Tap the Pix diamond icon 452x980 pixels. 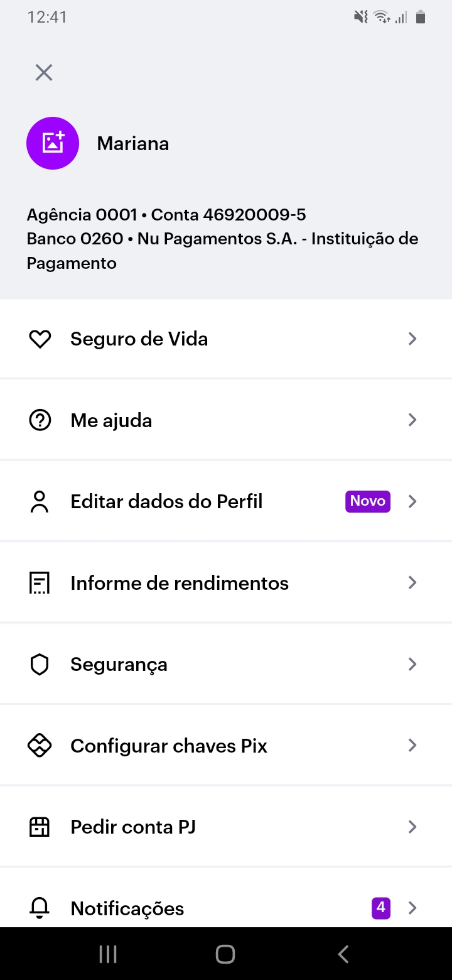(x=40, y=746)
